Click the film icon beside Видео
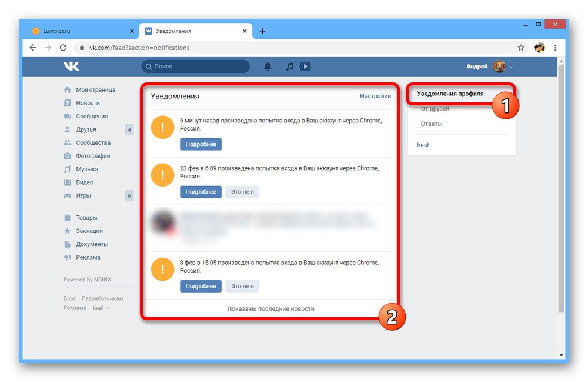The image size is (588, 382). coord(67,182)
